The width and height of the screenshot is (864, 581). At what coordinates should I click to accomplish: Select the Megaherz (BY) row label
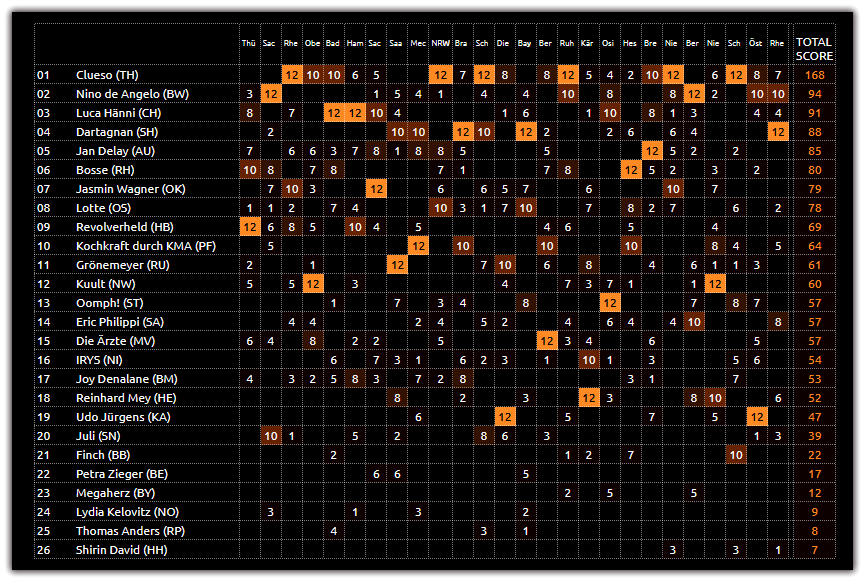pos(115,493)
